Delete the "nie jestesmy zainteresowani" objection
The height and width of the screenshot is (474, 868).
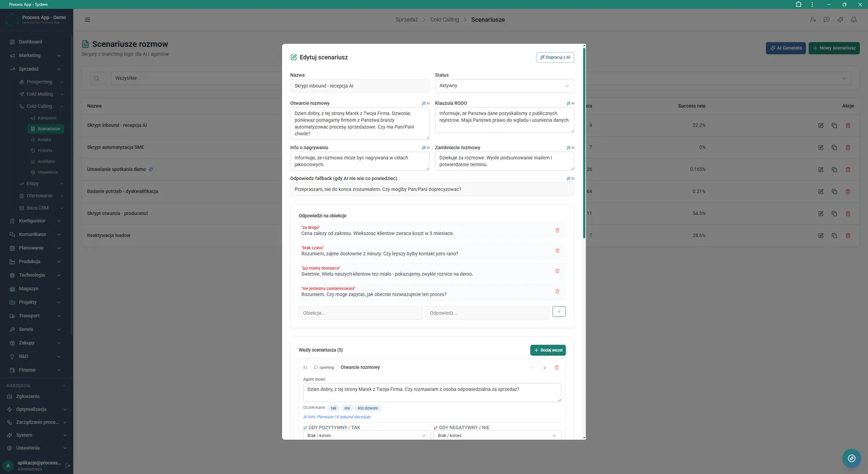coord(557,291)
